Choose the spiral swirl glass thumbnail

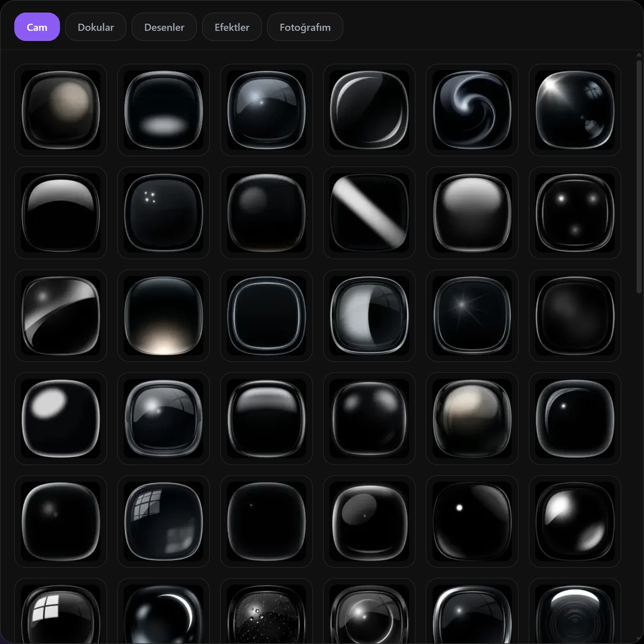(472, 110)
